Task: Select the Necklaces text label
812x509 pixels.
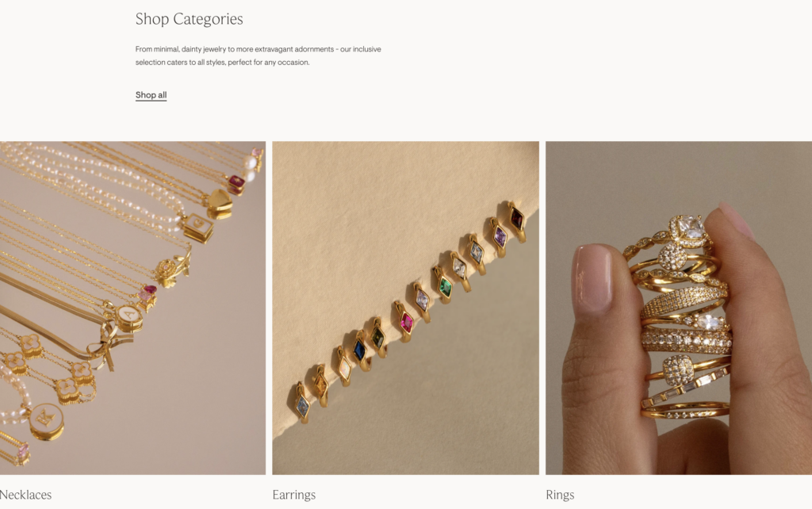Action: [x=25, y=495]
